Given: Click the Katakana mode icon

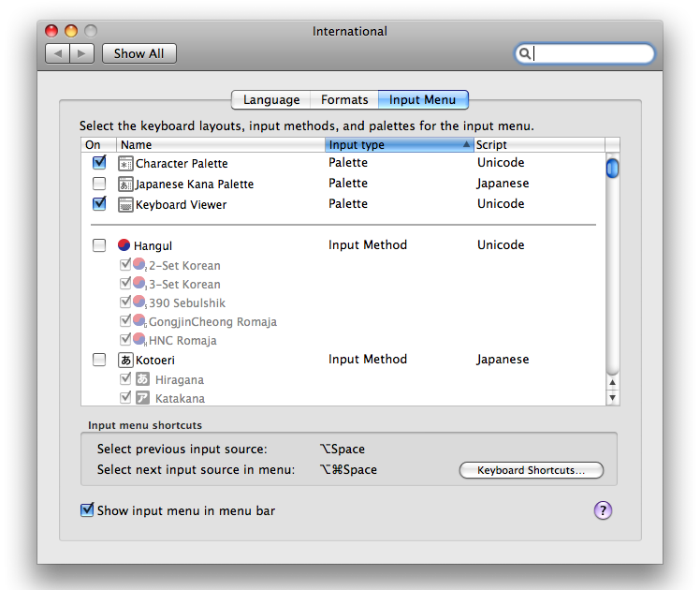Looking at the screenshot, I should point(142,397).
